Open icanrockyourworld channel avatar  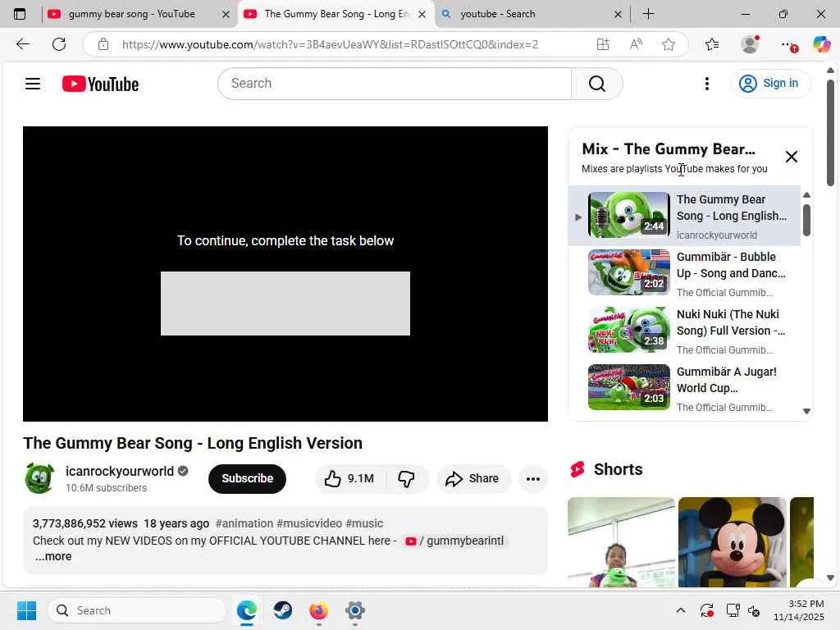[x=39, y=478]
